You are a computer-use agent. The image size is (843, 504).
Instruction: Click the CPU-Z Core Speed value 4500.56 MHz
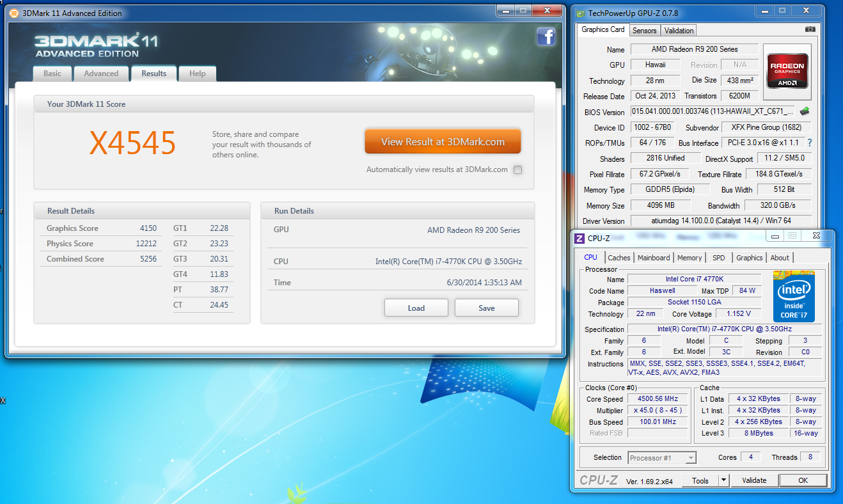658,398
